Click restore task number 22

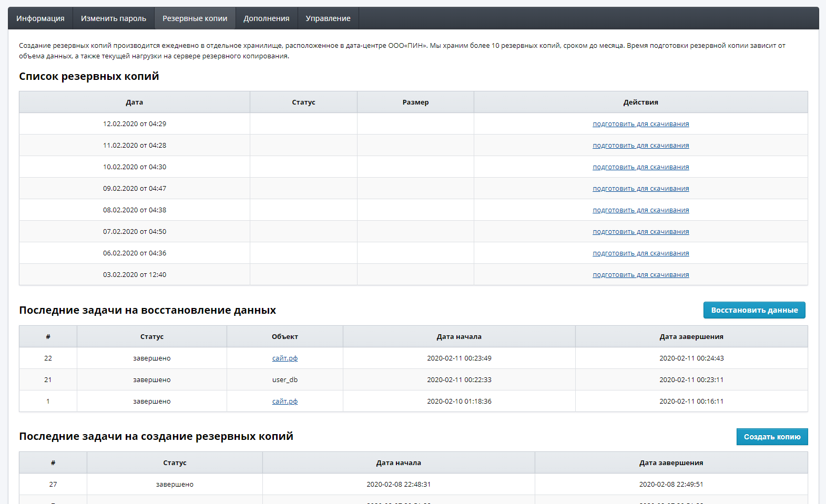coord(48,358)
